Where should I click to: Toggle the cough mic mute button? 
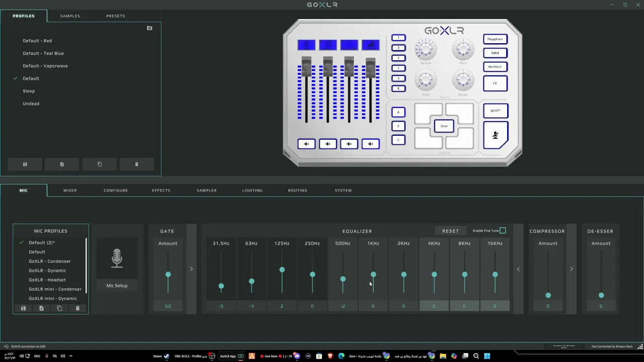click(x=496, y=135)
